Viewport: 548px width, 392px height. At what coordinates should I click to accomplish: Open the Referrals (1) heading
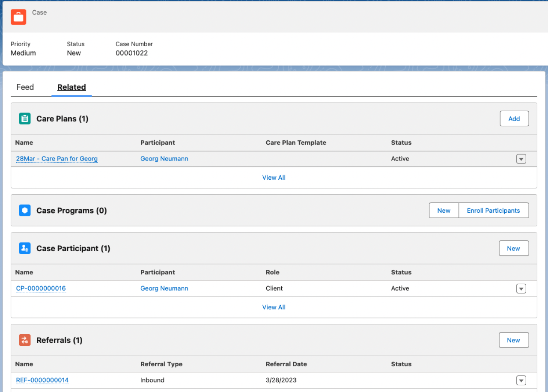pos(60,340)
